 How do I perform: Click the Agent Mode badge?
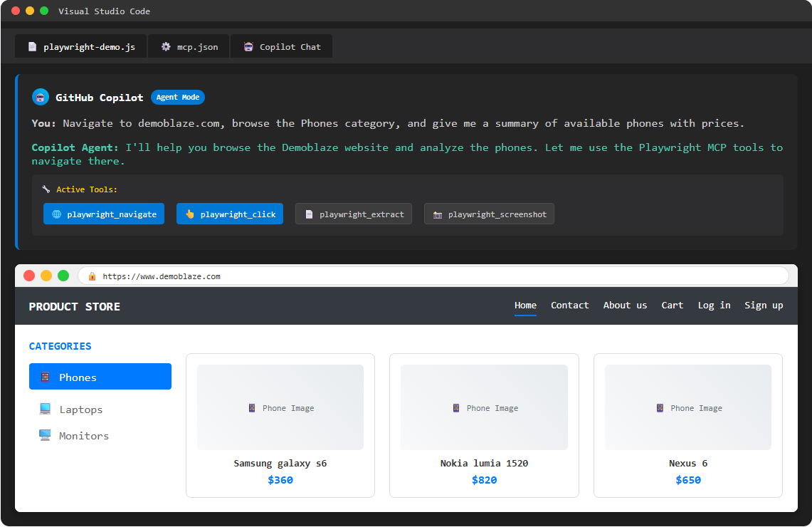(x=178, y=97)
